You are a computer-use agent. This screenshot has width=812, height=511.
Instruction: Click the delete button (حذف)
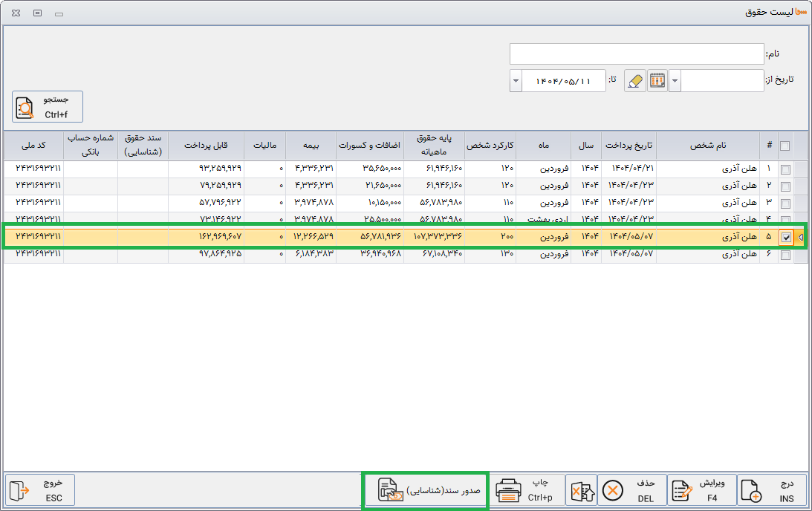(631, 491)
